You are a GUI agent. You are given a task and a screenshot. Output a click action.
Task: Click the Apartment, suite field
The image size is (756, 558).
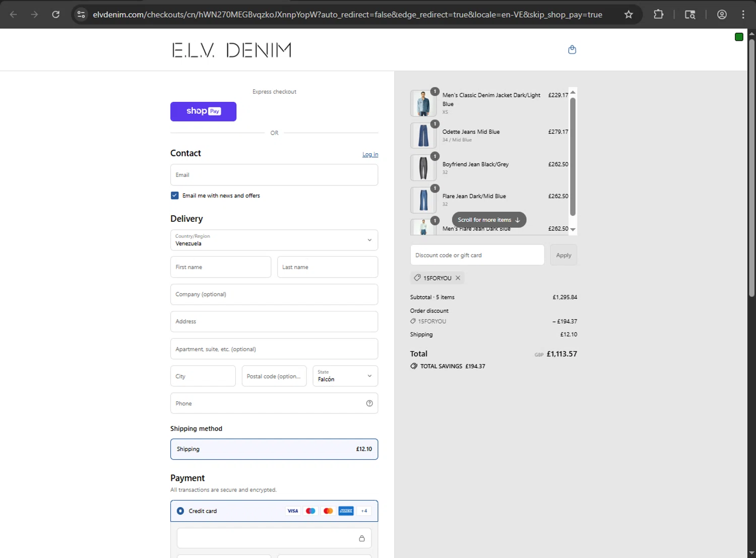tap(274, 349)
